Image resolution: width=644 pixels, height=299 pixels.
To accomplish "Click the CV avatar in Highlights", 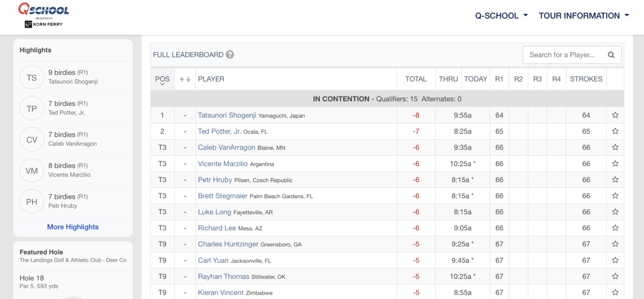I will point(32,139).
